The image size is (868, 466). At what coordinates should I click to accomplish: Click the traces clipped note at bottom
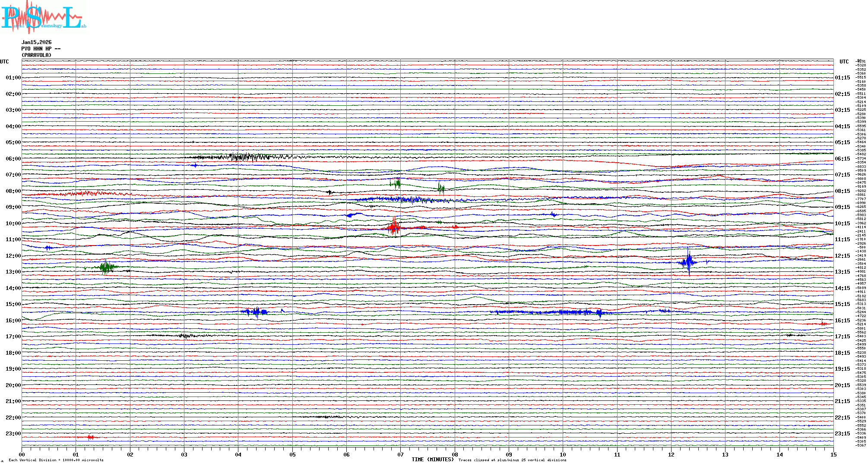point(512,460)
